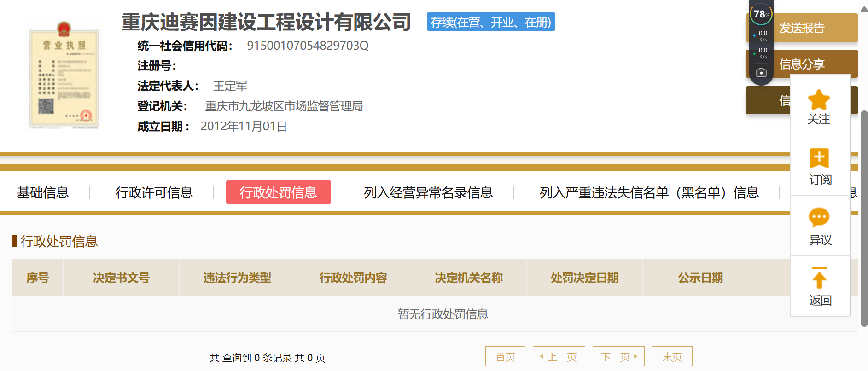This screenshot has width=868, height=371.
Task: Click the 序号 column header
Action: pos(38,278)
